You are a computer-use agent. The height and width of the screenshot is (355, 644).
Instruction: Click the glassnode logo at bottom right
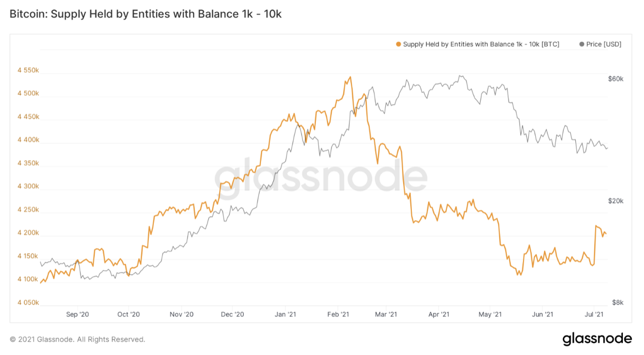coord(597,338)
